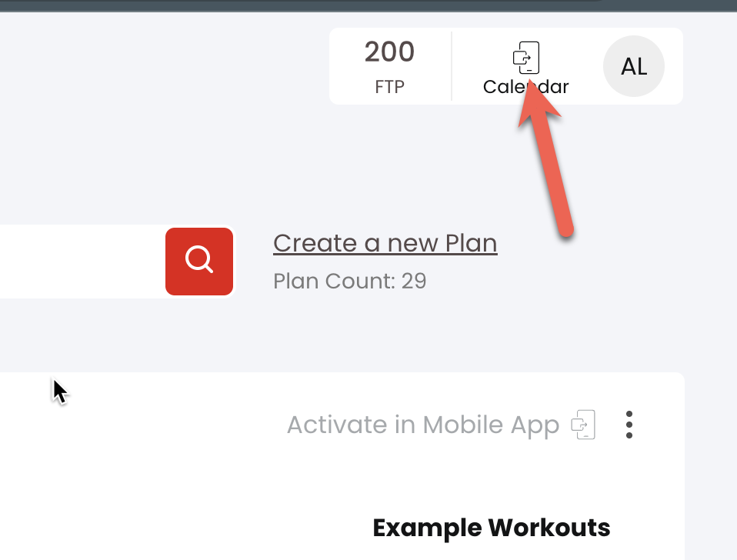The width and height of the screenshot is (737, 560).
Task: Click the dark window title strip
Action: [368, 5]
